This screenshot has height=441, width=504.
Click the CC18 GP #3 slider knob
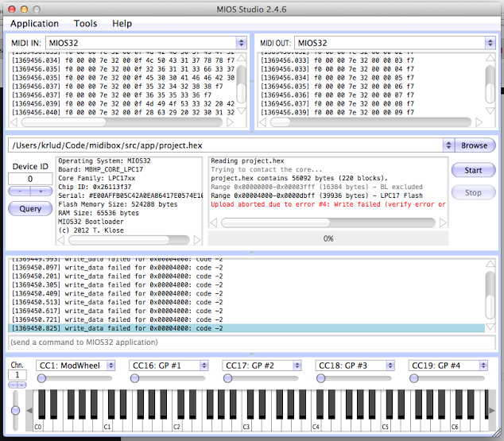321,379
